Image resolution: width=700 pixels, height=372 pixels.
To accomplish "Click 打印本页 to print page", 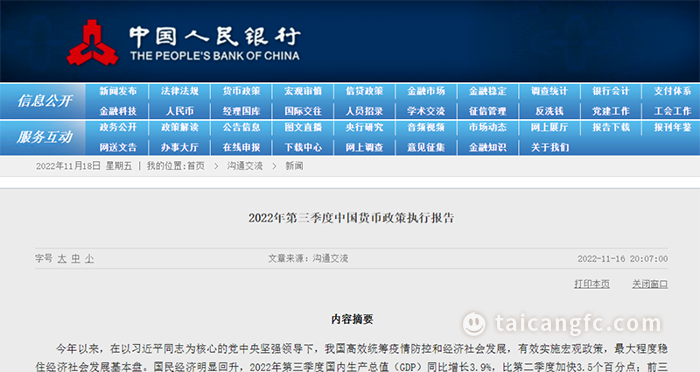I will (592, 284).
